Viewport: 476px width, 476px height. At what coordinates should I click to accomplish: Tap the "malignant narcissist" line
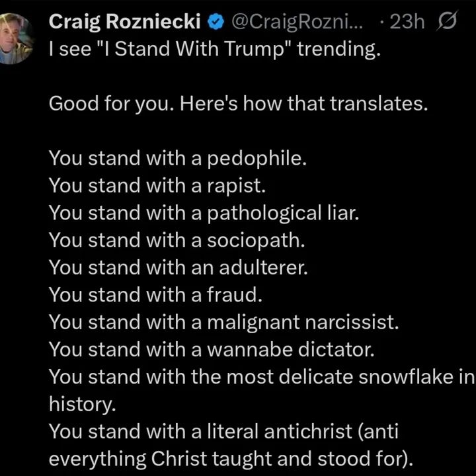tap(225, 322)
